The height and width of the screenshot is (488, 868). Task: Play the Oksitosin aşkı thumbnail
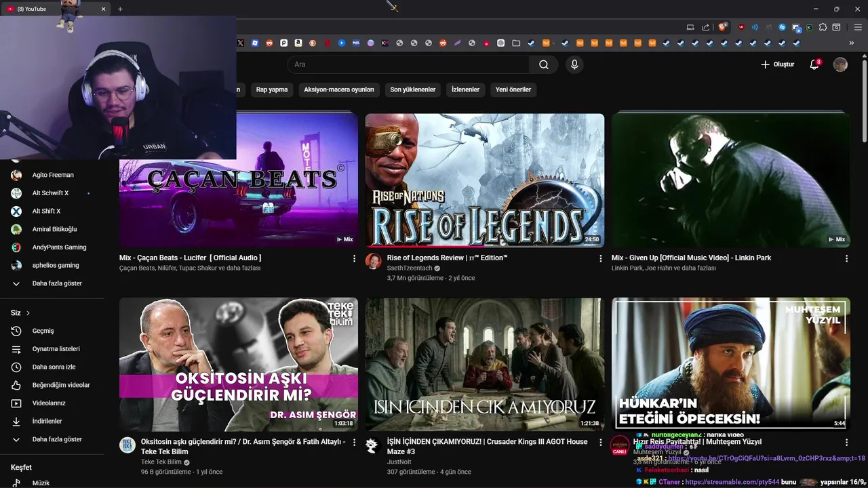pos(239,364)
